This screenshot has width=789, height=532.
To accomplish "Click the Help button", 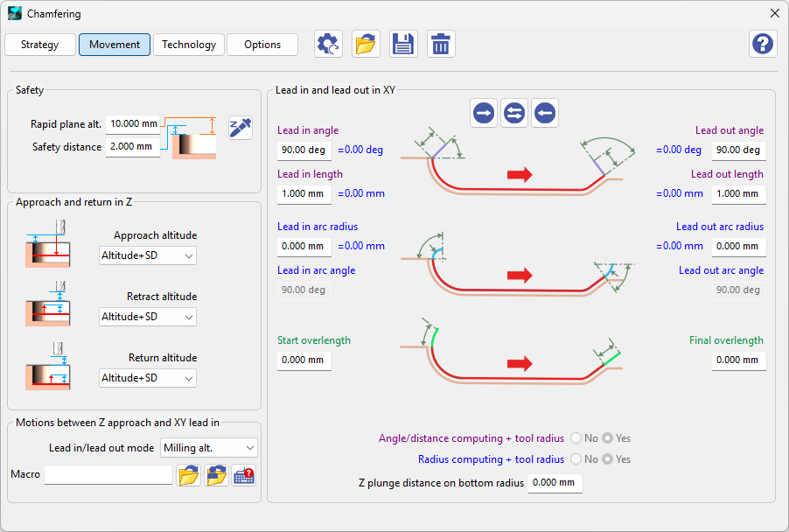I will 762,43.
